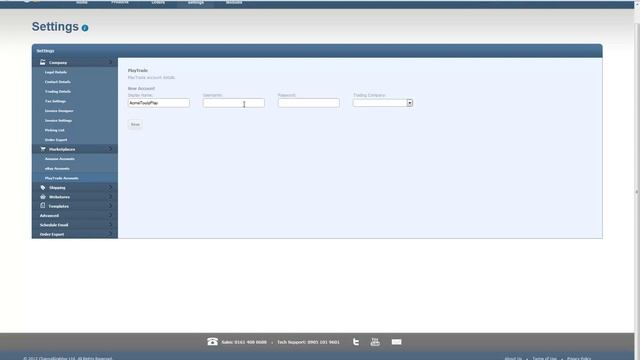640x360 pixels.
Task: Open Order Export under Company
Action: (x=56, y=140)
